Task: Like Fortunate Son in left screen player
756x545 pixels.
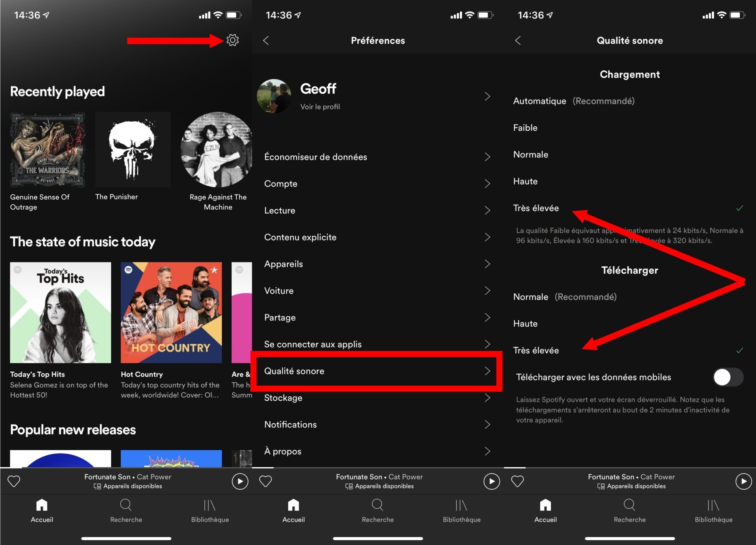Action: coord(14,481)
